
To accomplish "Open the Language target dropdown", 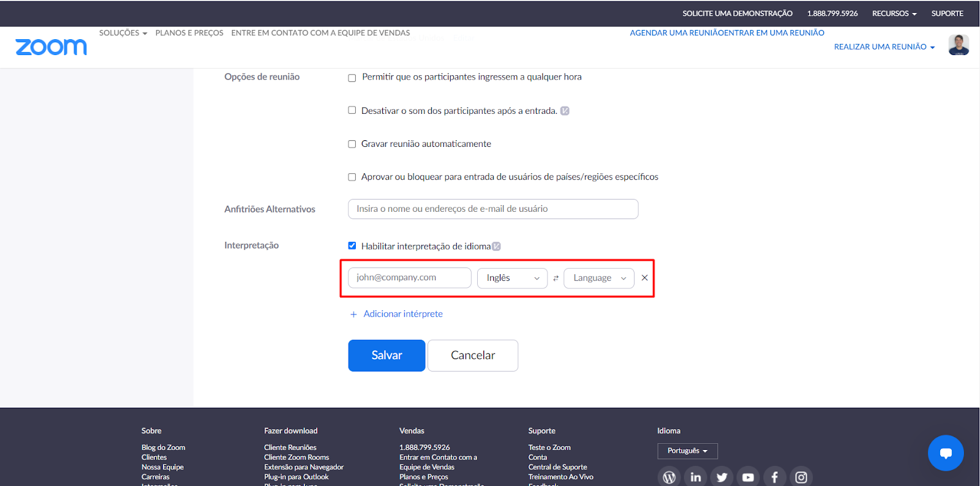I will coord(599,278).
